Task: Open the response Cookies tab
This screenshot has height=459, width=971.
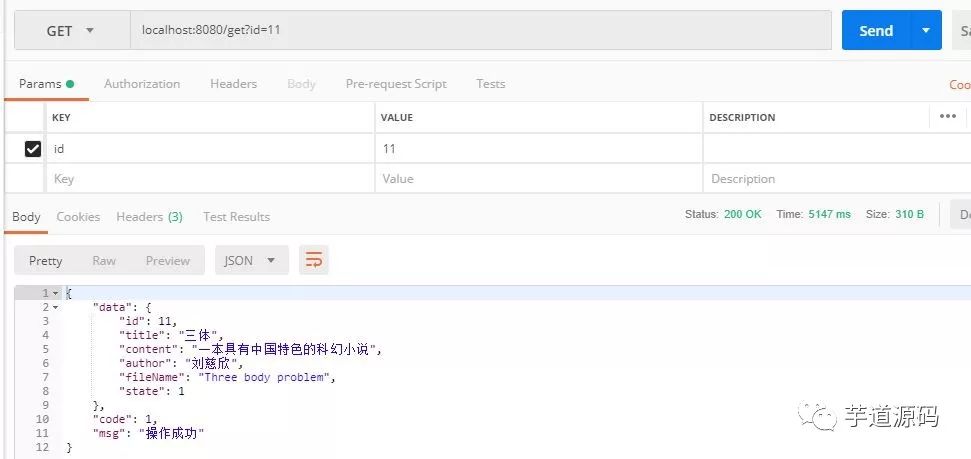Action: pyautogui.click(x=78, y=217)
